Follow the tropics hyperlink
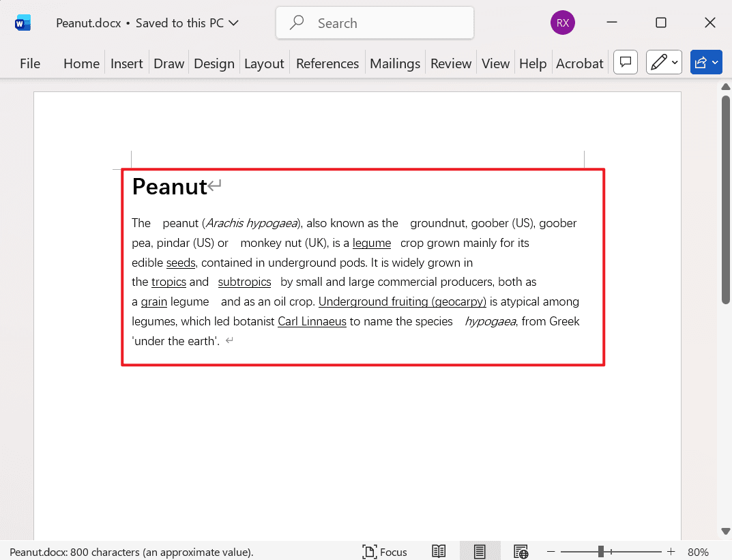The image size is (732, 560). click(169, 282)
